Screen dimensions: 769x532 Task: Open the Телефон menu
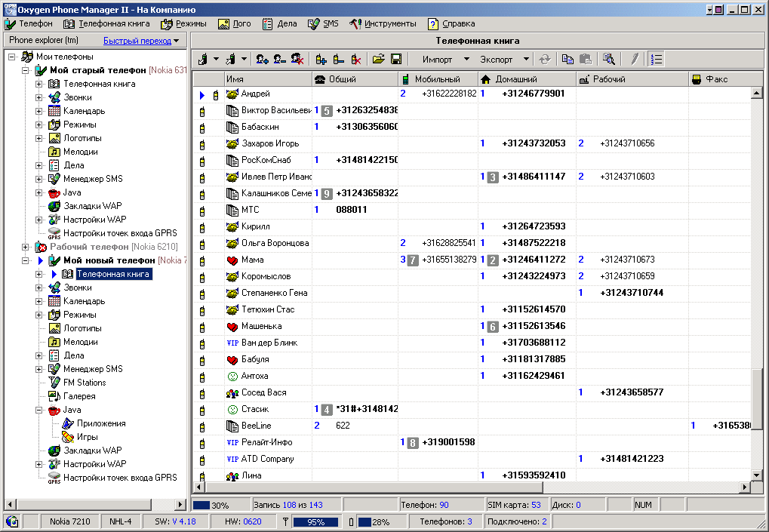pyautogui.click(x=29, y=23)
